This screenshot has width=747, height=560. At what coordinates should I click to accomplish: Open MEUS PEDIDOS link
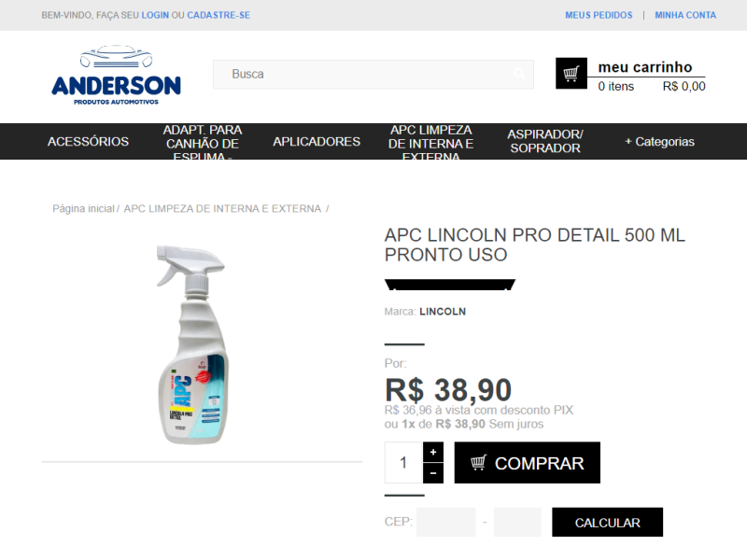(599, 15)
